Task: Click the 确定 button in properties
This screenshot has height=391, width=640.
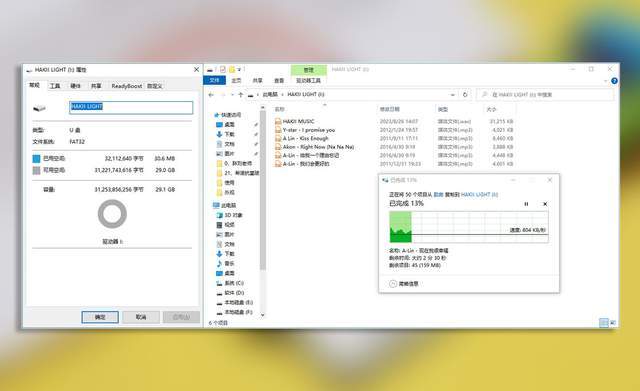Action: tap(100, 317)
